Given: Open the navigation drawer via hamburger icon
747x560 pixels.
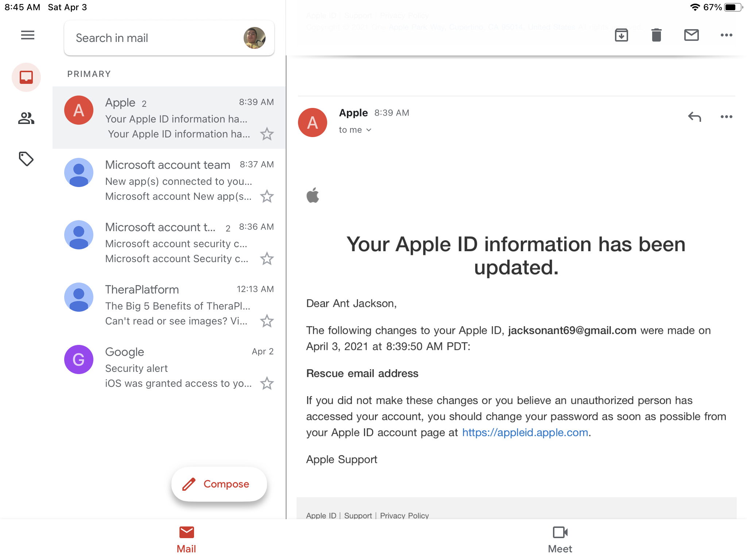Looking at the screenshot, I should coord(27,35).
